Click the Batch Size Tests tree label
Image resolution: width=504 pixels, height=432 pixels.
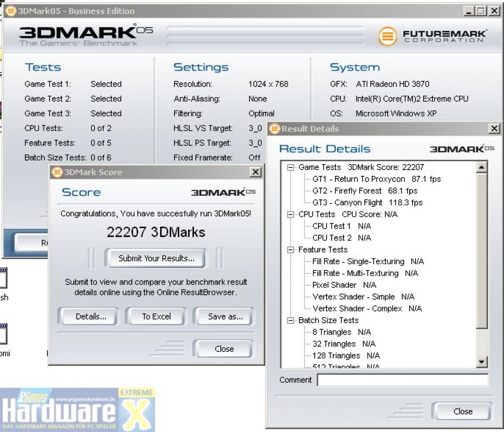pos(329,320)
